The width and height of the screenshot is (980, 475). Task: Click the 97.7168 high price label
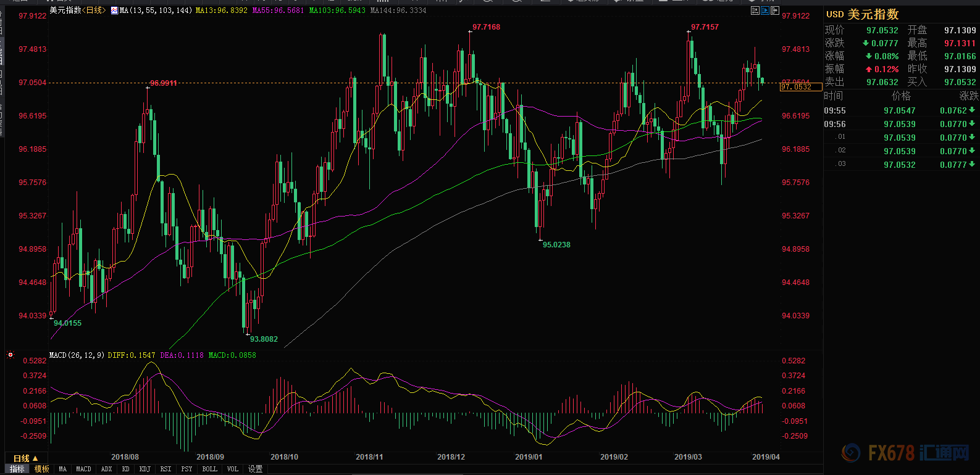(x=486, y=27)
